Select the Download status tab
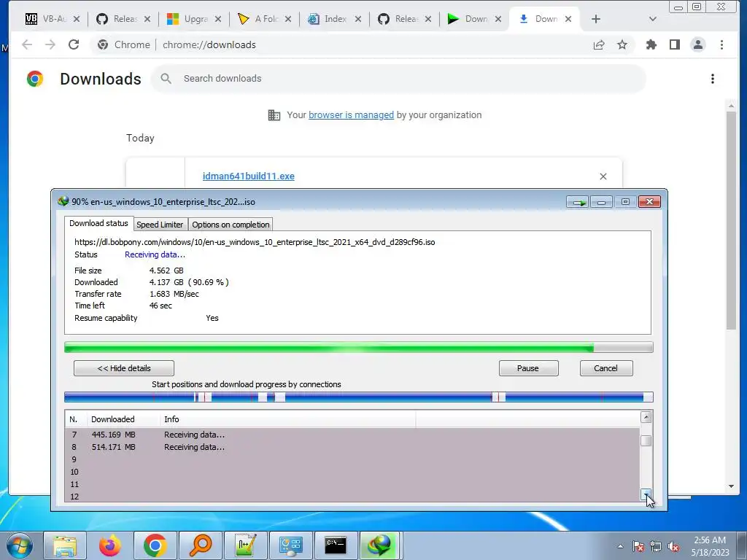 click(x=98, y=223)
